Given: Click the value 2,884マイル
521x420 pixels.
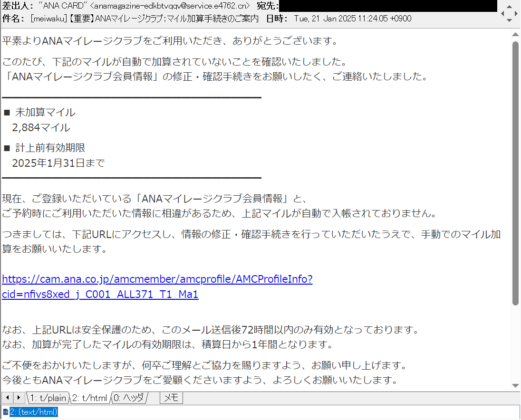Looking at the screenshot, I should pos(41,127).
